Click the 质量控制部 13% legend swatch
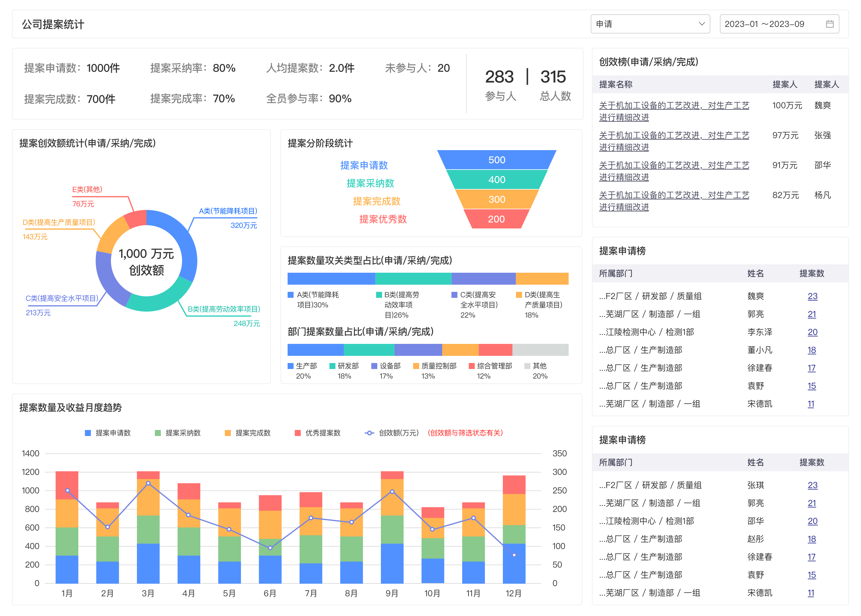Image resolution: width=861 pixels, height=616 pixels. 416,366
